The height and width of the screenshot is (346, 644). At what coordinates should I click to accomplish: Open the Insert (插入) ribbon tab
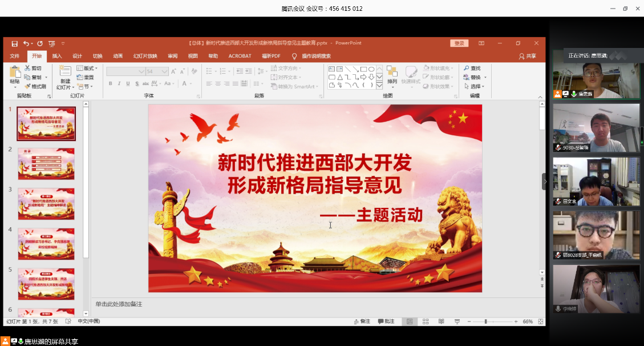57,56
